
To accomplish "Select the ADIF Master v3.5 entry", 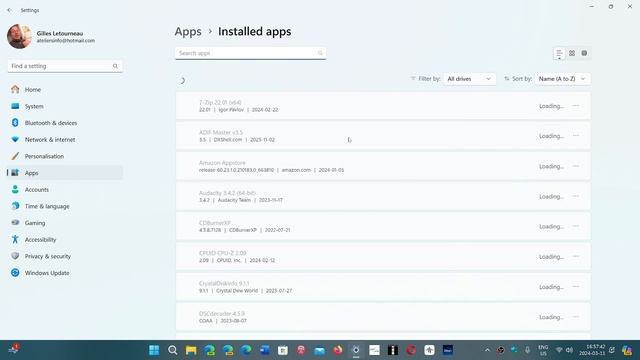I will click(383, 136).
